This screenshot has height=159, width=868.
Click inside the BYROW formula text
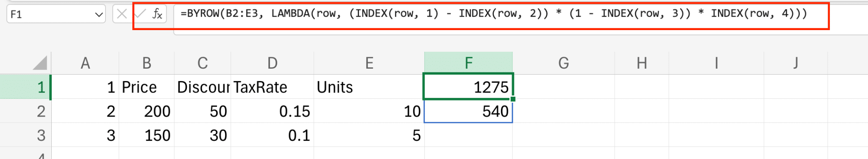click(x=494, y=14)
